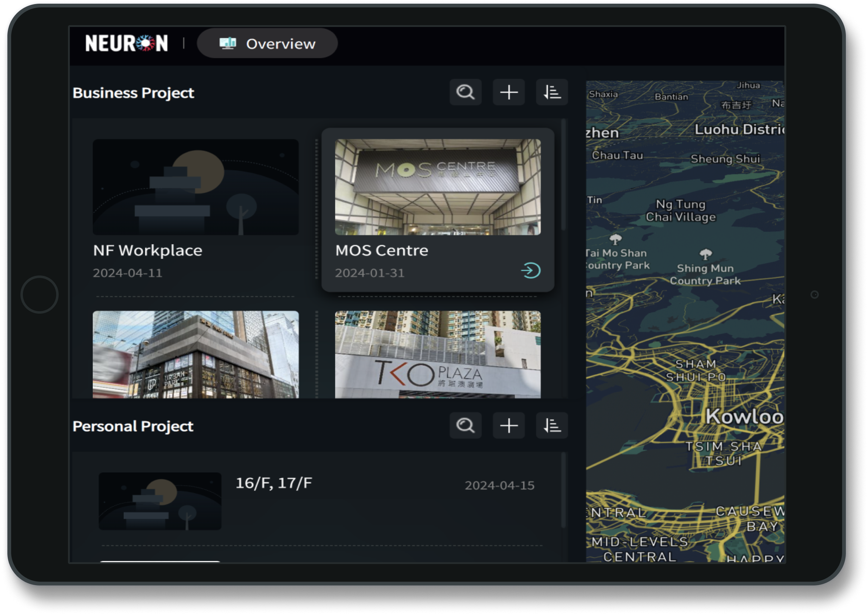The image size is (868, 615).
Task: Search Personal Project list
Action: [465, 425]
